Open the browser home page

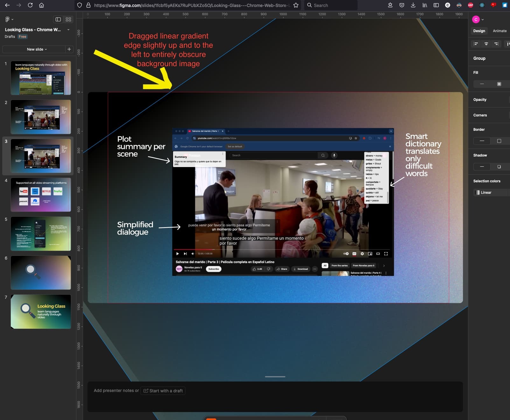tap(41, 5)
